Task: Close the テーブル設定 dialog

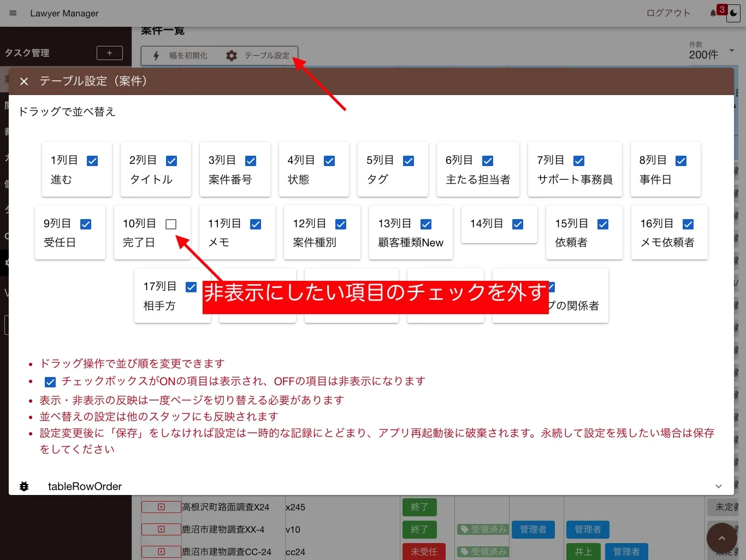Action: tap(24, 81)
